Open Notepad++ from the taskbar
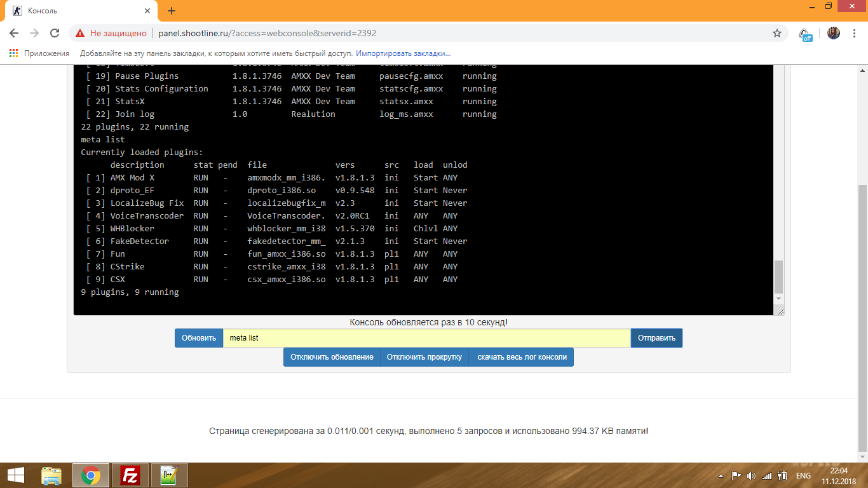Viewport: 868px width, 488px height. pyautogui.click(x=170, y=475)
